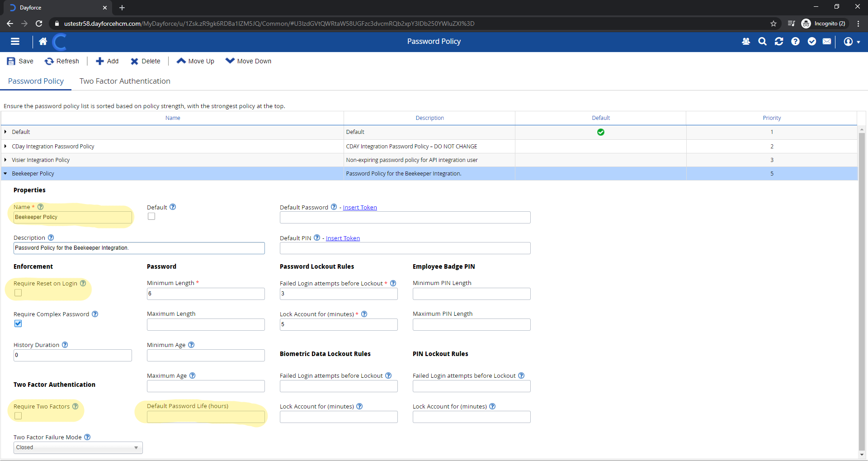This screenshot has width=868, height=461.
Task: Click help icon for Maximum Age
Action: coord(193,375)
